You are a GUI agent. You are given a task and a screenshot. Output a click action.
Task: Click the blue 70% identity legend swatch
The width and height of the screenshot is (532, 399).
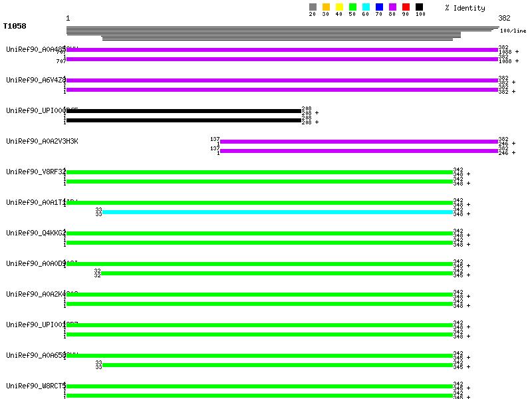point(379,7)
